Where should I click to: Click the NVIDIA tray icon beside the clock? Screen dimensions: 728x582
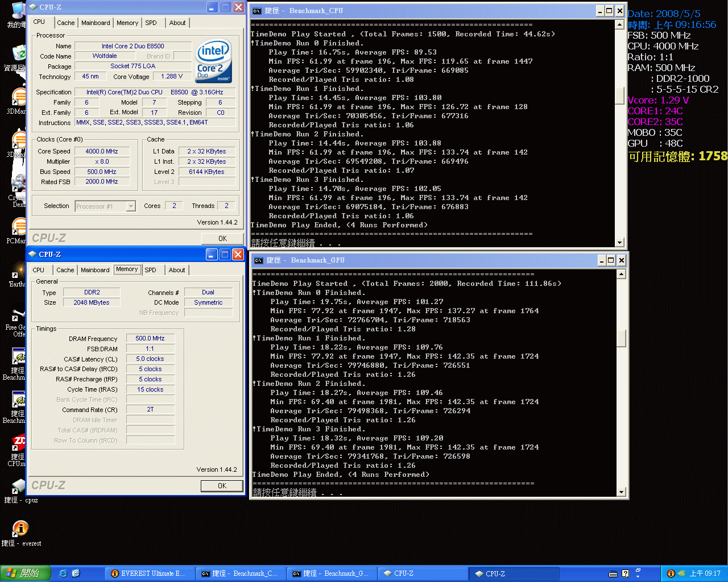tap(681, 573)
